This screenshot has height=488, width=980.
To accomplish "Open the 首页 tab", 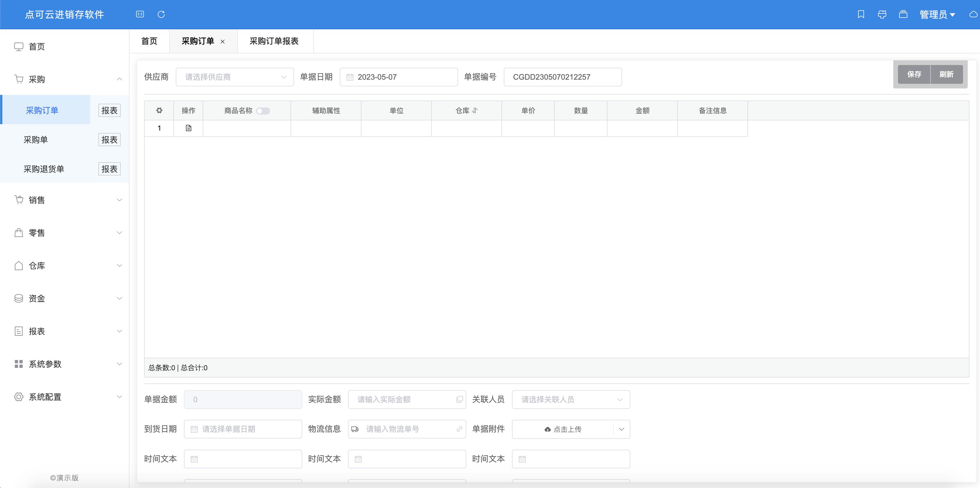I will [x=149, y=41].
